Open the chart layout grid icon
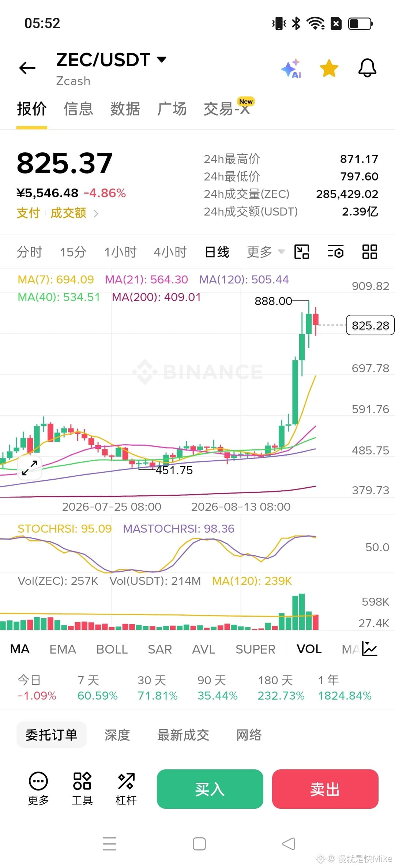 369,252
